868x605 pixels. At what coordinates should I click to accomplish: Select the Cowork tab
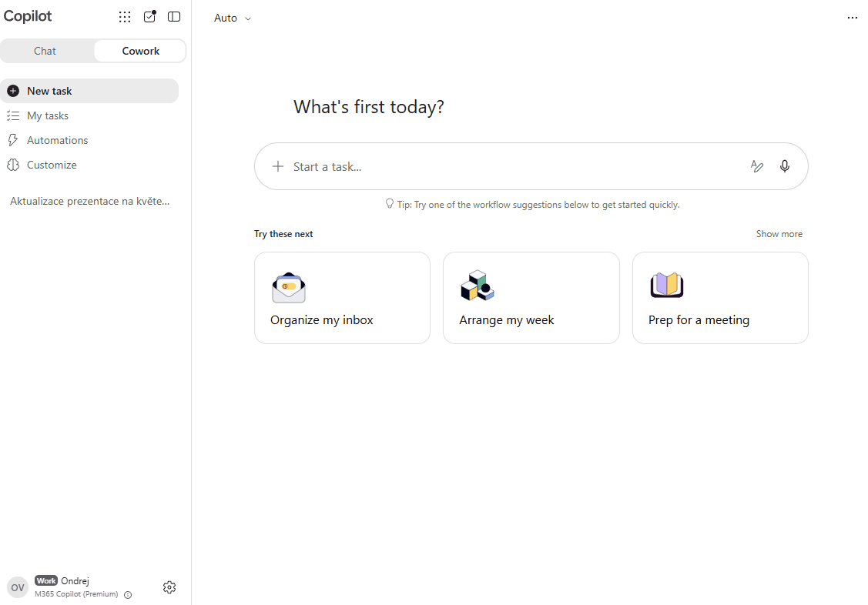(x=141, y=51)
